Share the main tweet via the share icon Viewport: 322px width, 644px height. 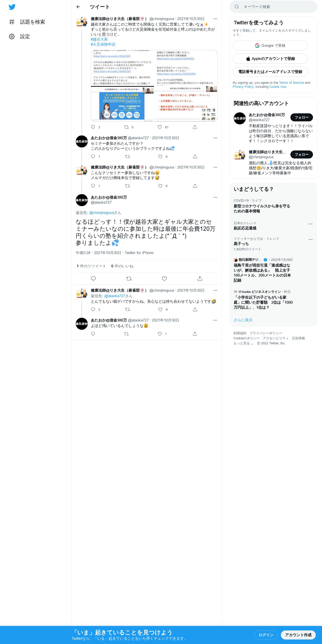(x=200, y=279)
